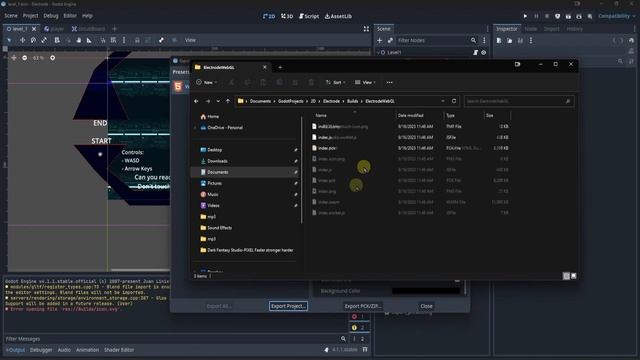Click the Pause running project icon
640x360 pixels.
coord(536,16)
